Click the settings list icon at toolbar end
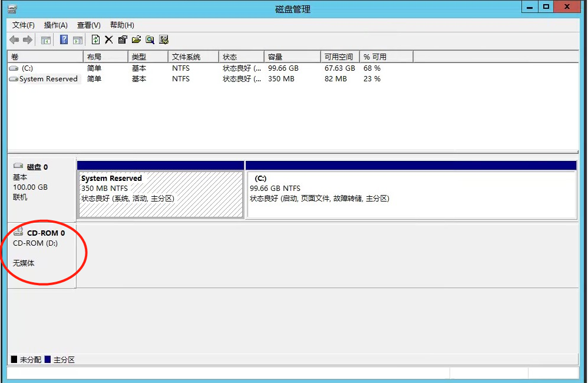Viewport: 588px width, 383px height. click(x=164, y=39)
